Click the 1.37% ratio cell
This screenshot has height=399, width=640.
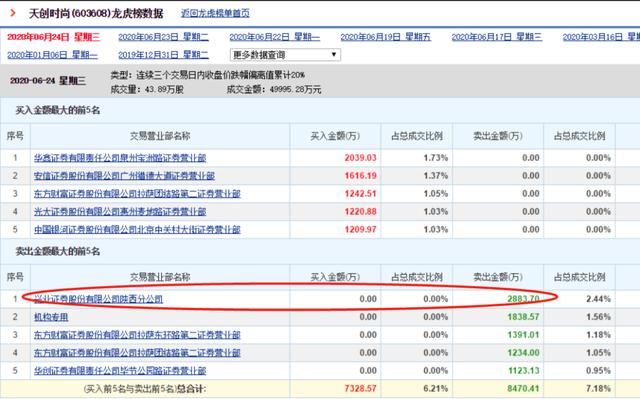(x=436, y=176)
